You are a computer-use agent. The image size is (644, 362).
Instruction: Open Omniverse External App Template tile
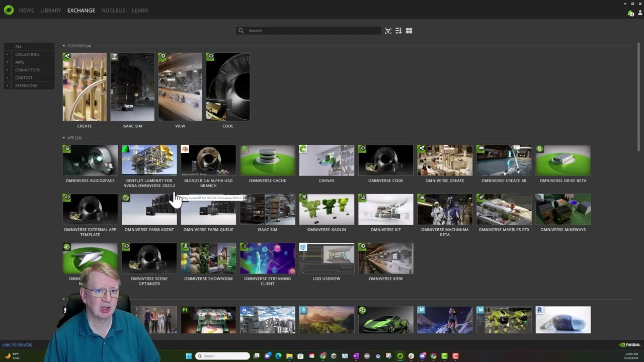pos(90,215)
